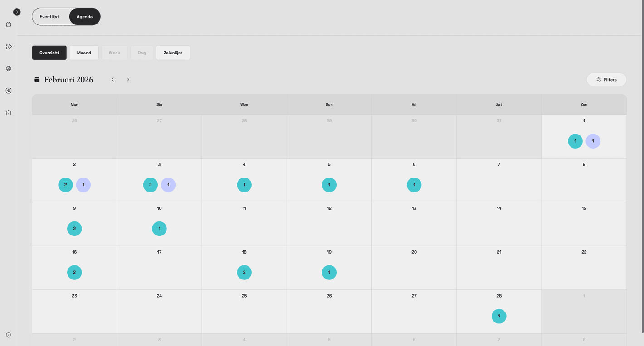Click the Februari 2026 month title

[69, 80]
